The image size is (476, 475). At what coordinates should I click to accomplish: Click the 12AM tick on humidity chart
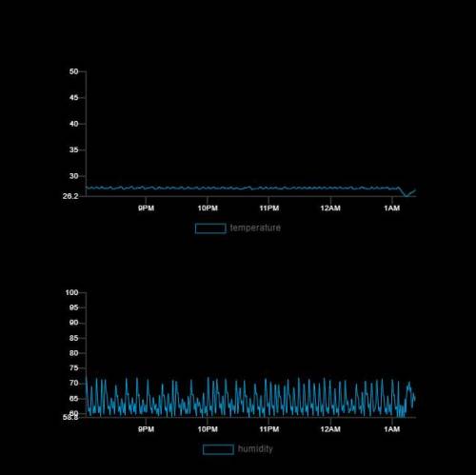tap(330, 429)
